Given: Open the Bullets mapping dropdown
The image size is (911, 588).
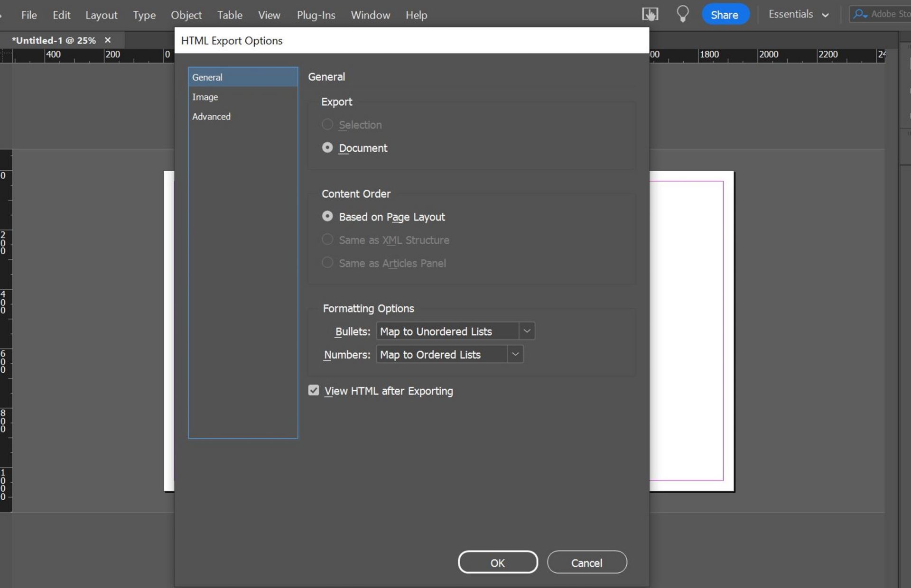Looking at the screenshot, I should 526,331.
